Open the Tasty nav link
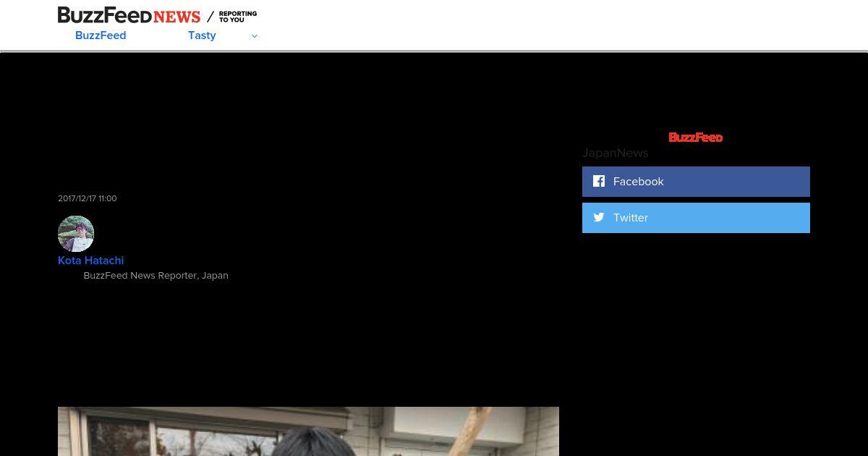 point(202,35)
